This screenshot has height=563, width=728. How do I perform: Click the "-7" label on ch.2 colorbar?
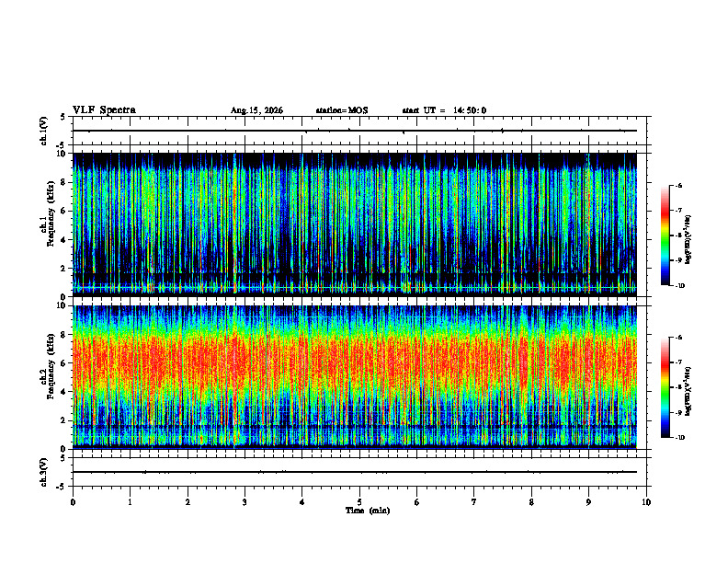tap(679, 362)
